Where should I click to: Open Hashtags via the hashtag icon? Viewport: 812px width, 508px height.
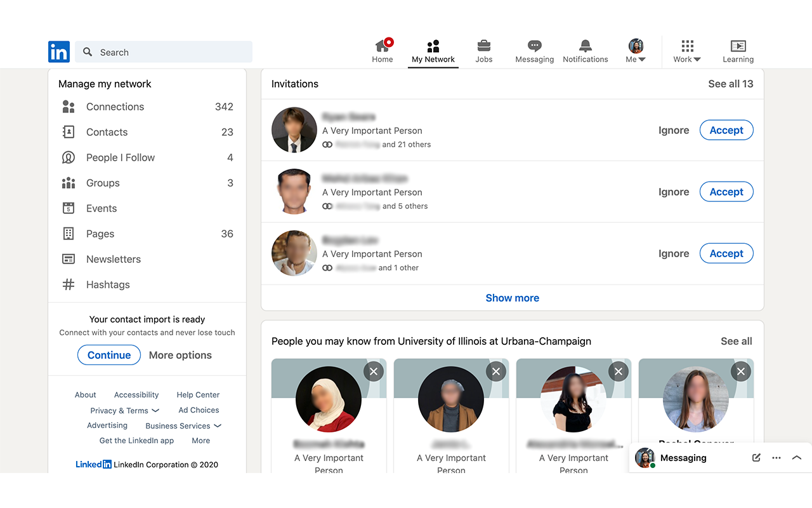point(69,284)
